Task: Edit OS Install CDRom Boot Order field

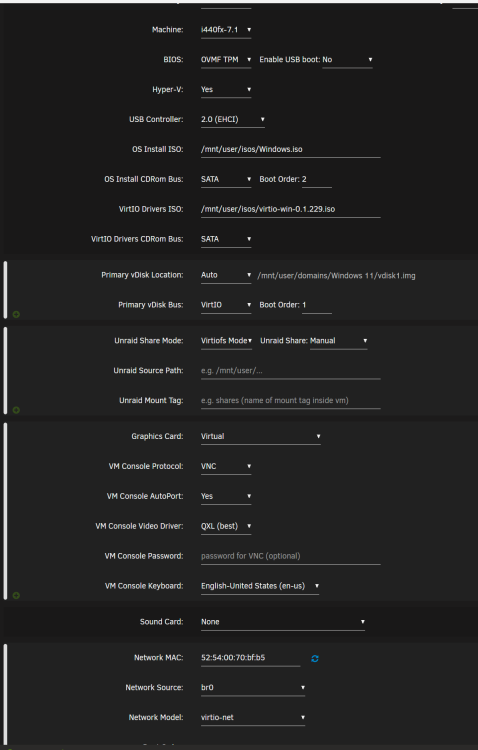Action: pos(316,179)
